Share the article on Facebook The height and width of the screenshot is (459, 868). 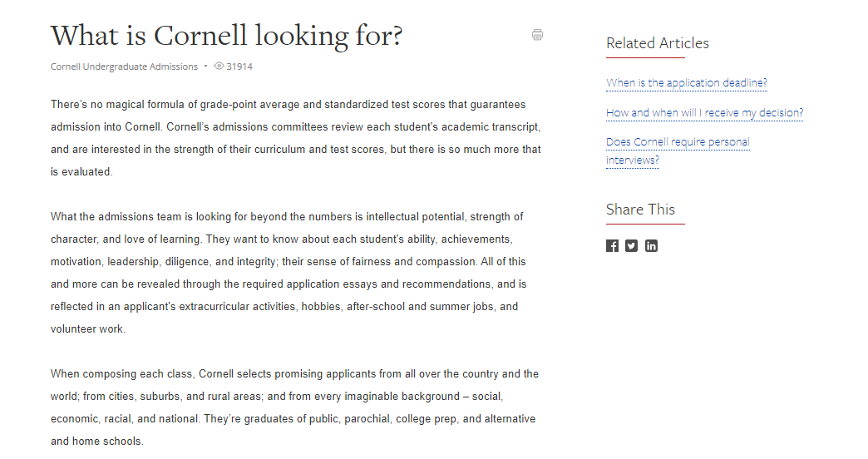pos(612,246)
